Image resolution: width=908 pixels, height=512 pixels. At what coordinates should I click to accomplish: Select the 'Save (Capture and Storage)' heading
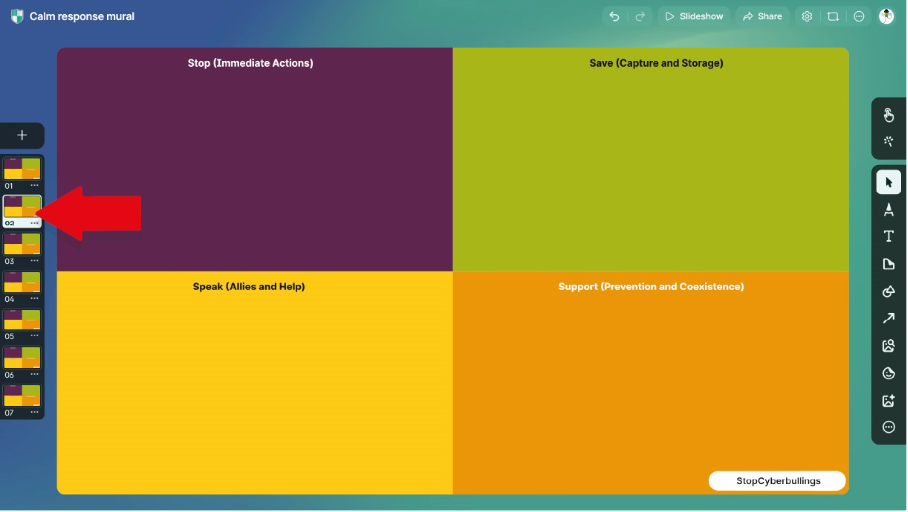(x=656, y=63)
